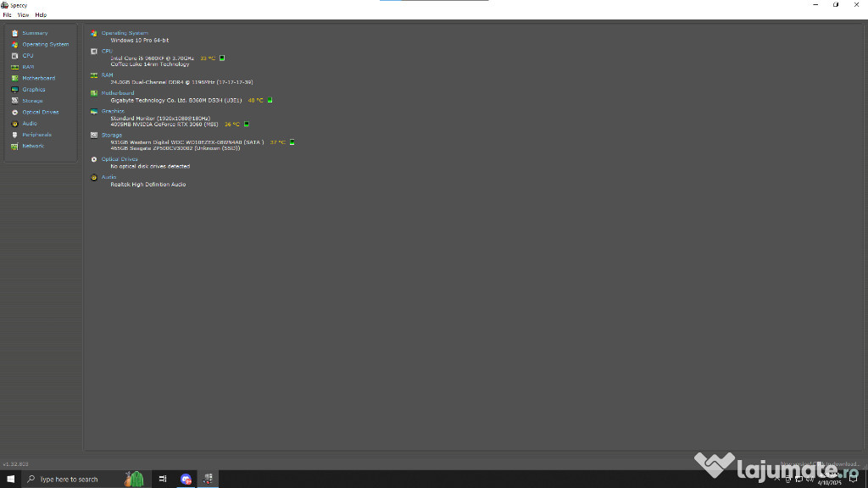868x488 pixels.
Task: Click the 24.0GB Dual-Channel DDR4 line
Action: click(181, 82)
